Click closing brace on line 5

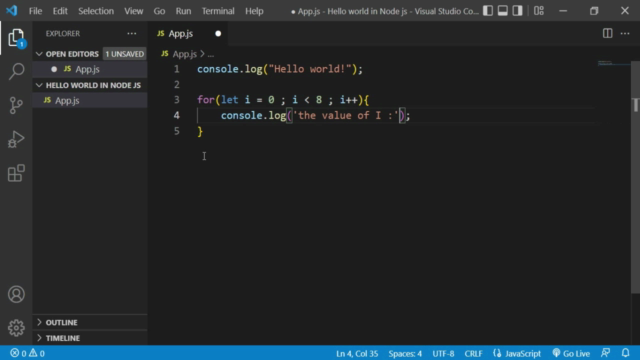[x=200, y=131]
